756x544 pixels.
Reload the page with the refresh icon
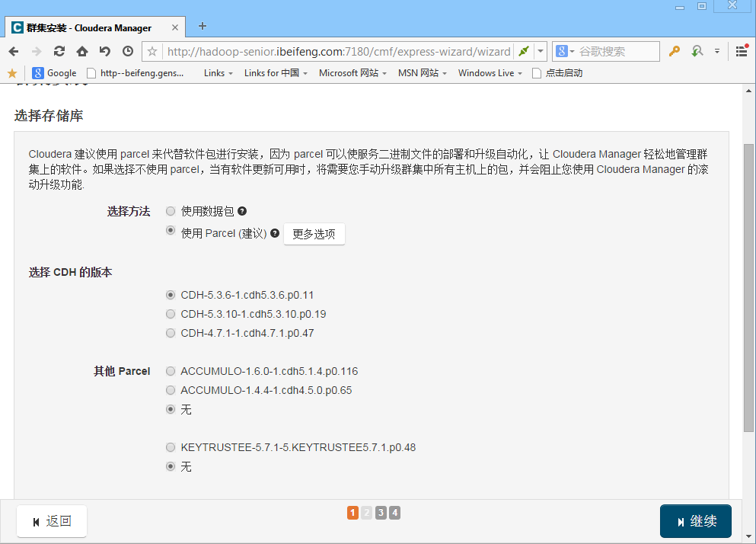pyautogui.click(x=59, y=51)
